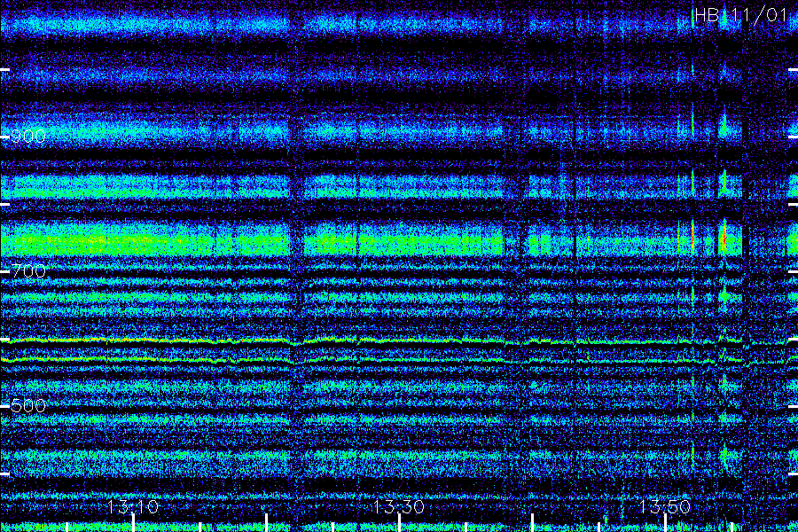Image resolution: width=798 pixels, height=532 pixels.
Task: Click the HB 11/01 header label
Action: coord(740,15)
